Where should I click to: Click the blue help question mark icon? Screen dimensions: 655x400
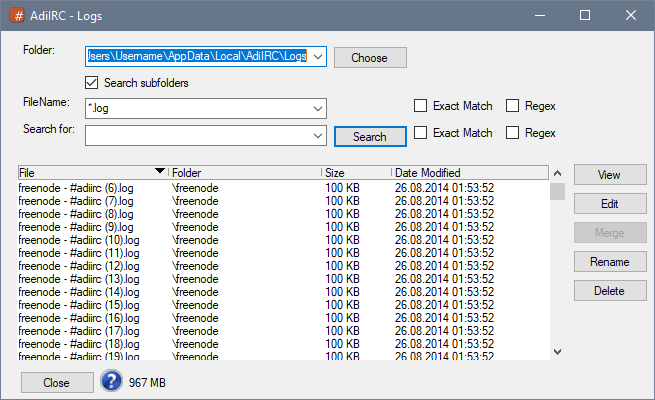[x=111, y=381]
